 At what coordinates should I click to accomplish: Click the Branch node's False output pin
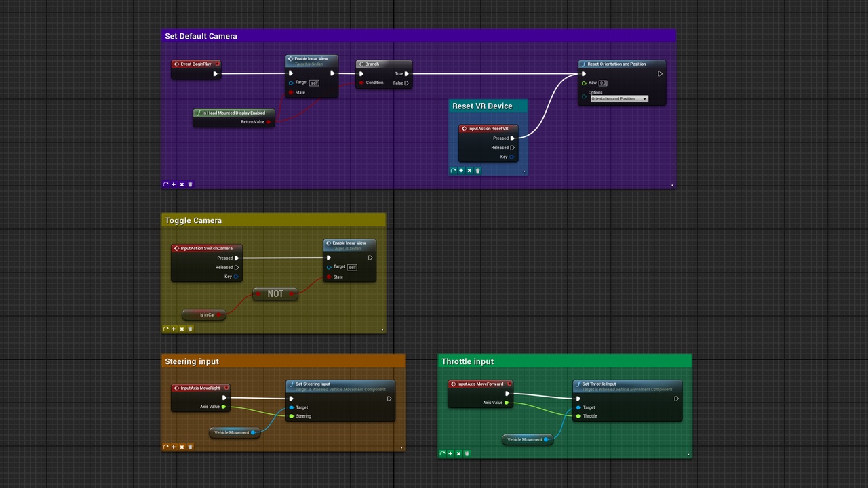pos(406,83)
